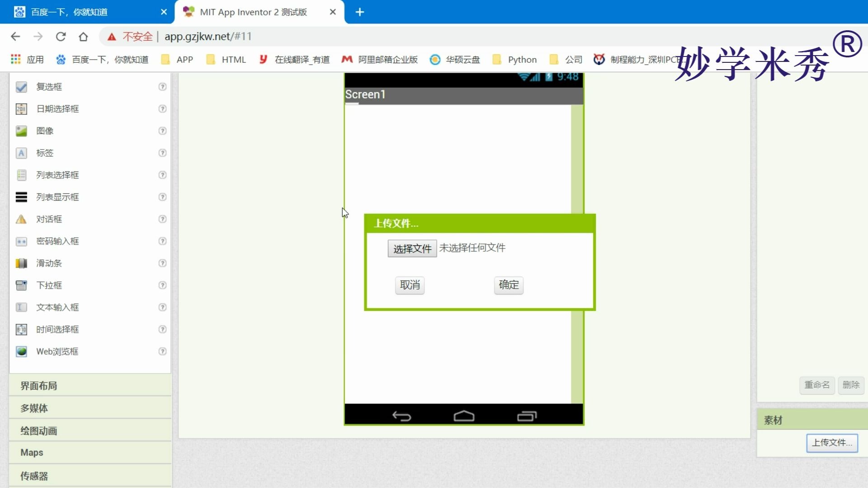This screenshot has width=868, height=488.
Task: Open the 应用 apps shortcut
Action: (27, 60)
